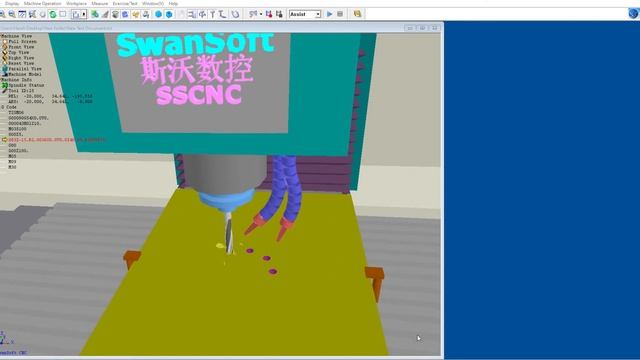This screenshot has height=360, width=640.
Task: Click the globe icon at toolbar's far right
Action: (x=633, y=13)
